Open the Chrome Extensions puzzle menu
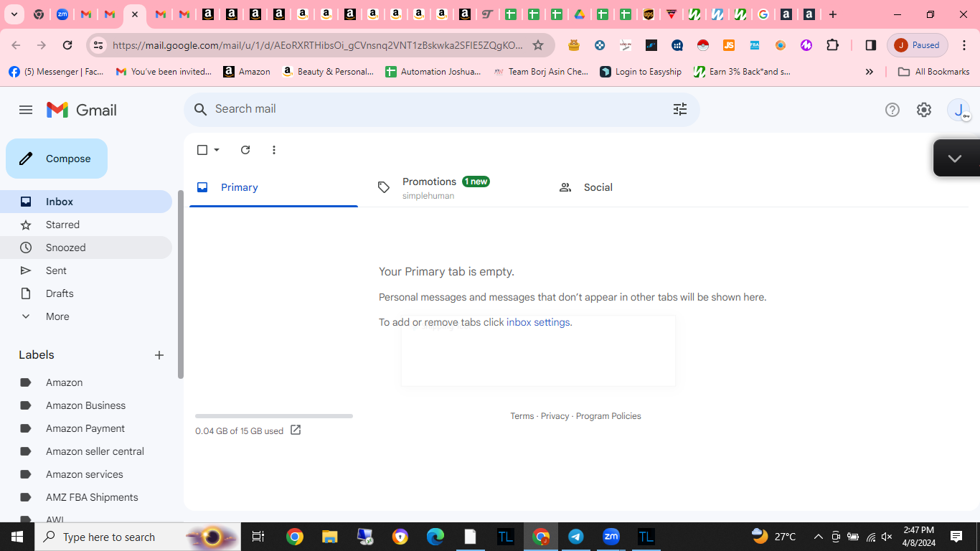This screenshot has width=980, height=551. pos(832,45)
